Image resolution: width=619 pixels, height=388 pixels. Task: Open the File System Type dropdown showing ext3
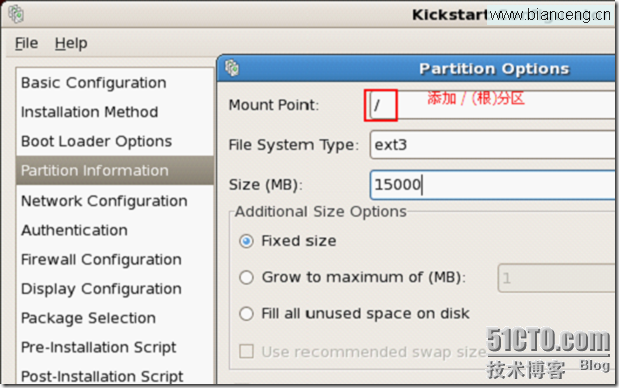(x=493, y=145)
